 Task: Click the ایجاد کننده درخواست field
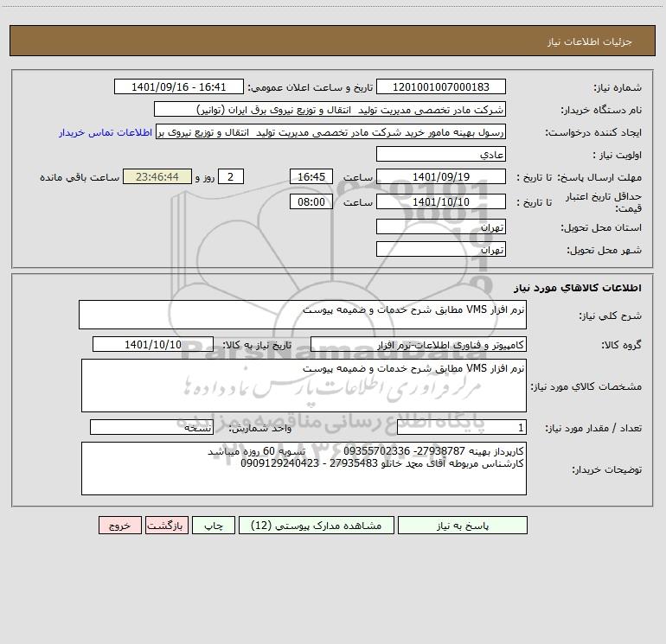[x=331, y=131]
